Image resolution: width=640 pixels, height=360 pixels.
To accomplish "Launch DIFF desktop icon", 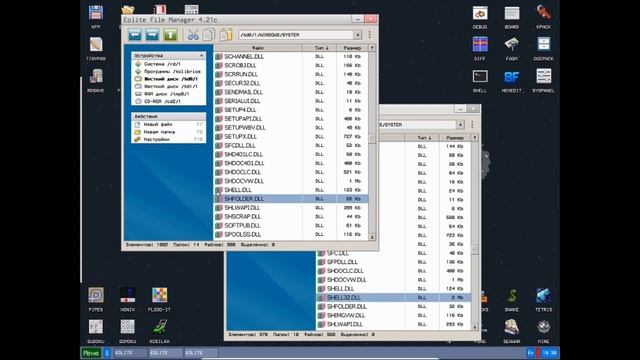I will (480, 49).
